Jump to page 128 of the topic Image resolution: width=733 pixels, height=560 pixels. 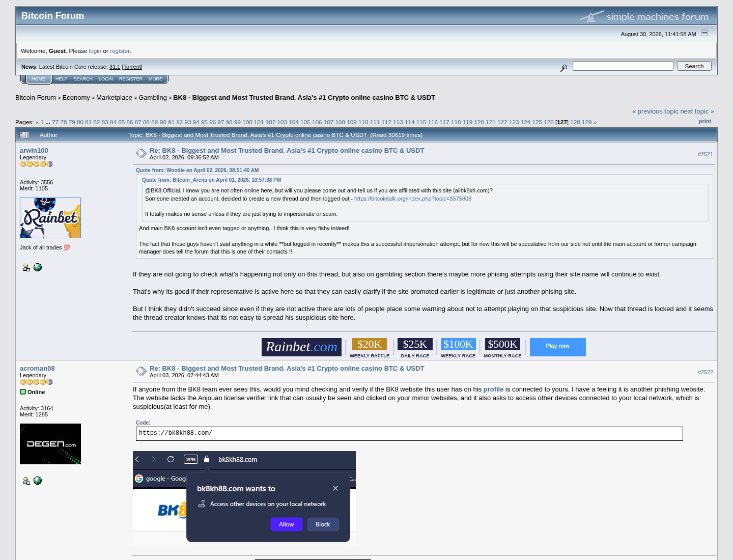click(575, 122)
